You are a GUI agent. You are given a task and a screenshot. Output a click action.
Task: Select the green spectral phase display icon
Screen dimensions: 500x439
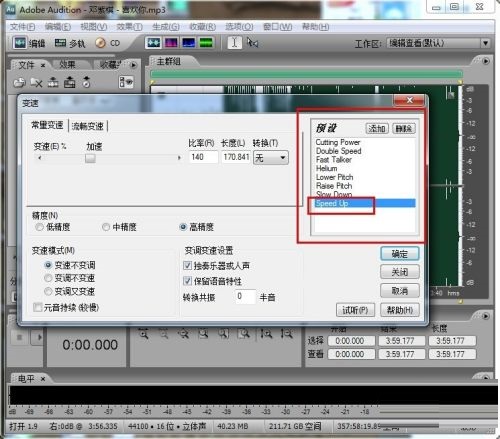[206, 43]
